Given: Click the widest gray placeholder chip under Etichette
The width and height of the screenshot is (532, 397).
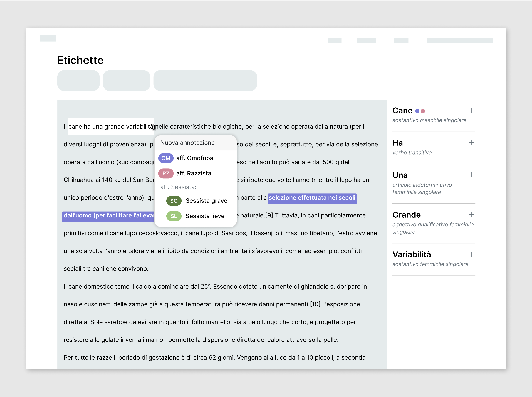Looking at the screenshot, I should tap(205, 81).
